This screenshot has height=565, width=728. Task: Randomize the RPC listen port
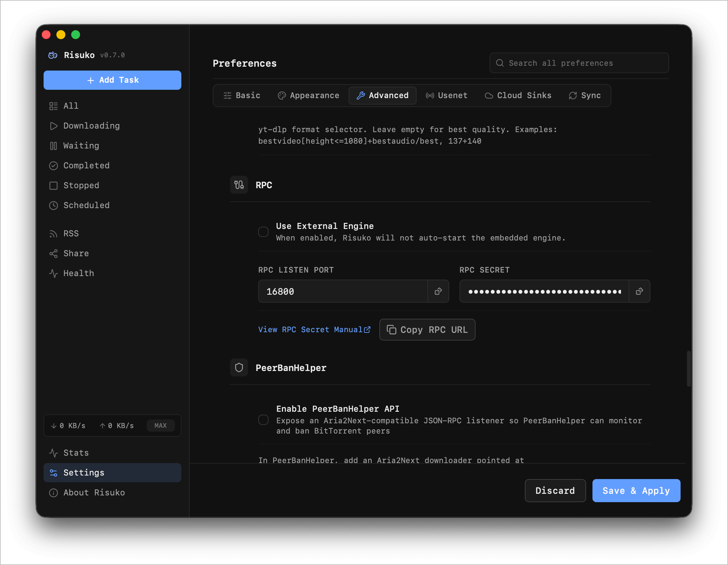click(x=438, y=291)
